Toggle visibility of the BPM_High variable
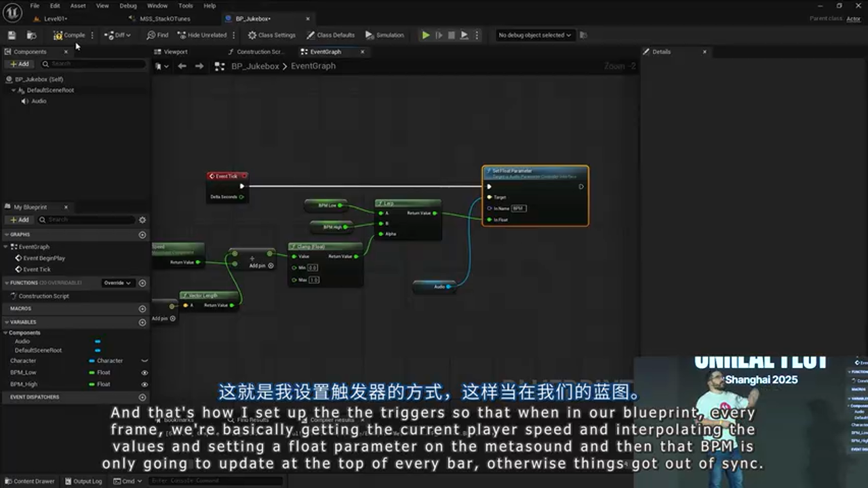 coord(145,384)
